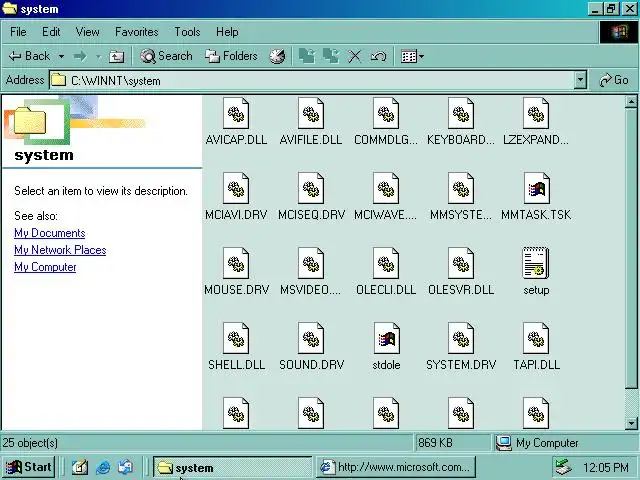Select the MCIWAVE file icon
Image resolution: width=640 pixels, height=480 pixels.
point(386,188)
